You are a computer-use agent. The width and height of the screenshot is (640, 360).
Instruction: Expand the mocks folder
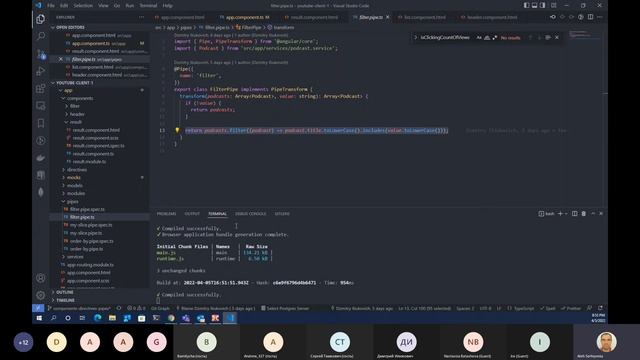64,178
